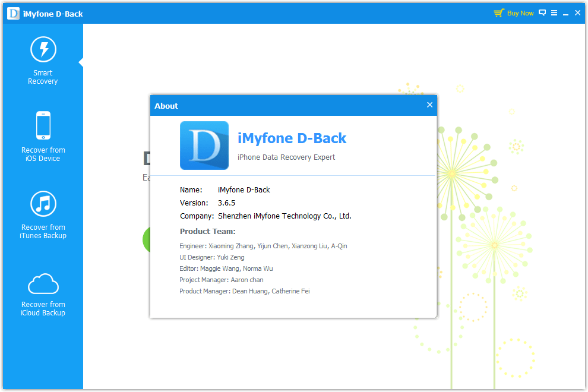Image resolution: width=588 pixels, height=392 pixels.
Task: Click the iMyfone D-Back title bar logo
Action: [x=13, y=14]
